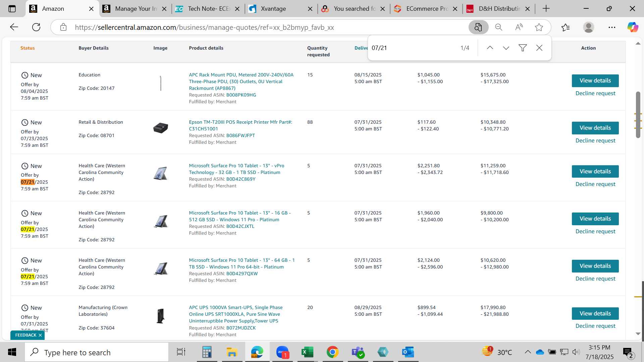
Task: Switch to Tech Note tab
Action: pos(209,9)
